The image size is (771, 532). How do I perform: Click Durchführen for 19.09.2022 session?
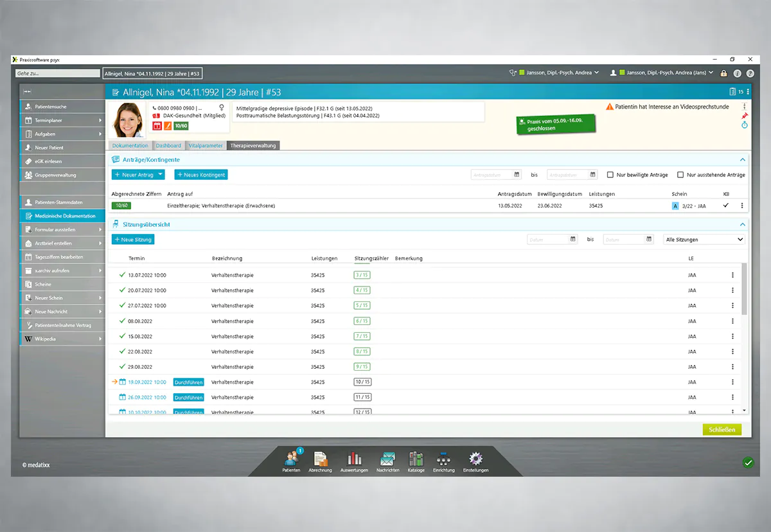[188, 382]
